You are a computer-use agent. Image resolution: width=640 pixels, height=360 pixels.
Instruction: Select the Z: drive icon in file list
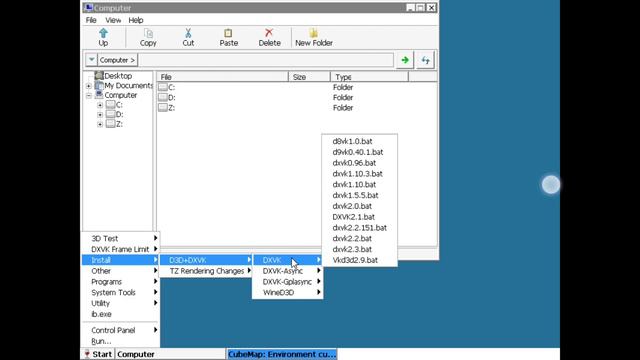click(x=163, y=107)
